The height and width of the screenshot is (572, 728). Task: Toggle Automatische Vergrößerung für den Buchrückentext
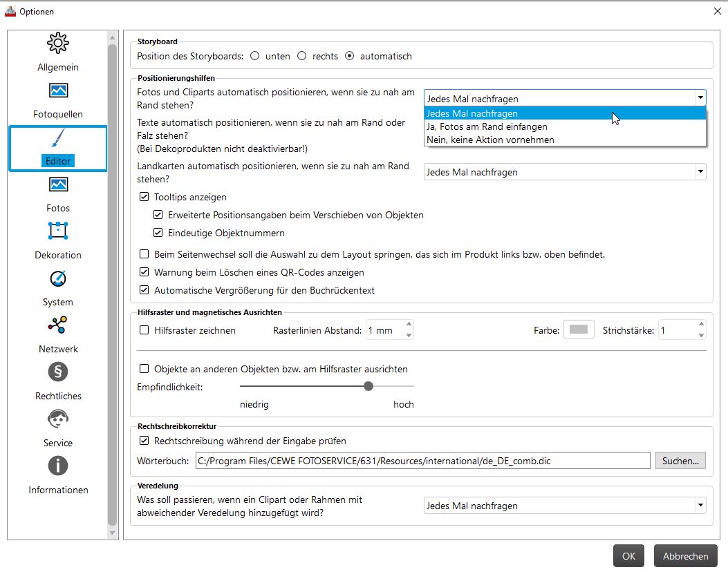(144, 290)
